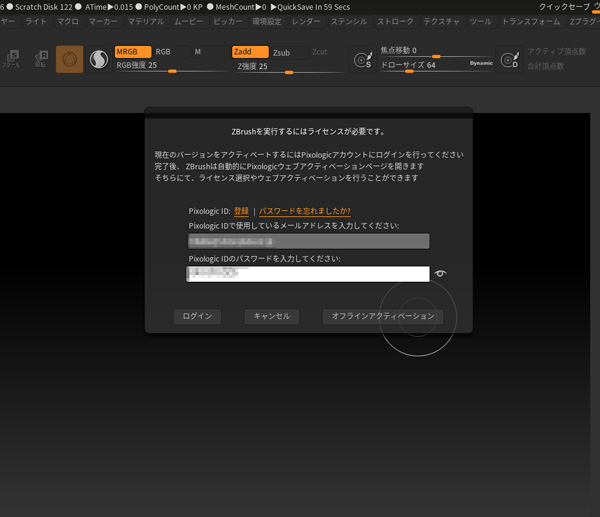Open the ストローク menu
The image size is (600, 517).
(x=395, y=22)
